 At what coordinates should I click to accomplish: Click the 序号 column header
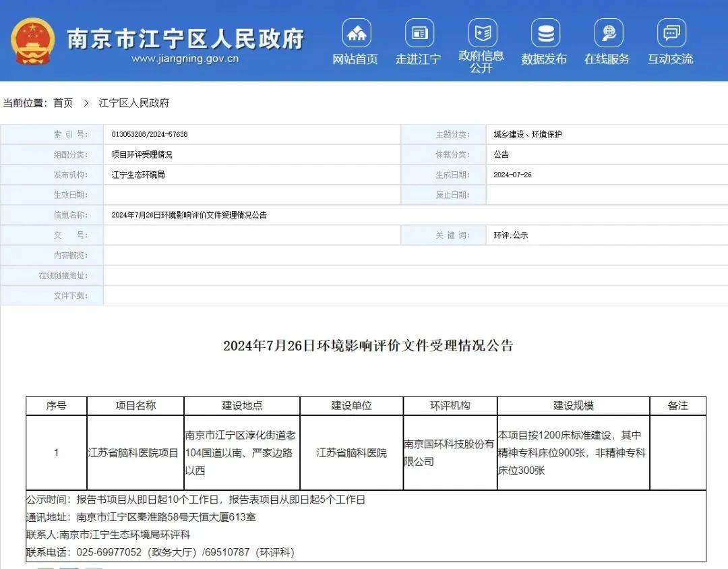point(56,405)
